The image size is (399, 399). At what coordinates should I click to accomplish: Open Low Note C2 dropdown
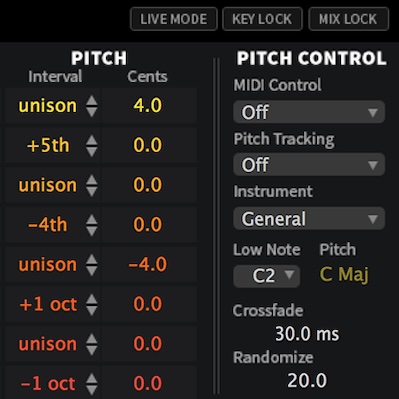point(266,276)
